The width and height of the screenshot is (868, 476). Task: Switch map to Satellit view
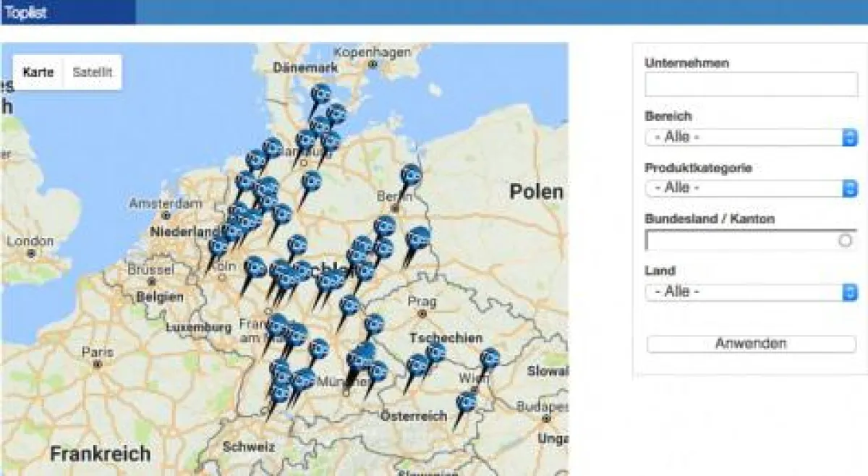93,72
